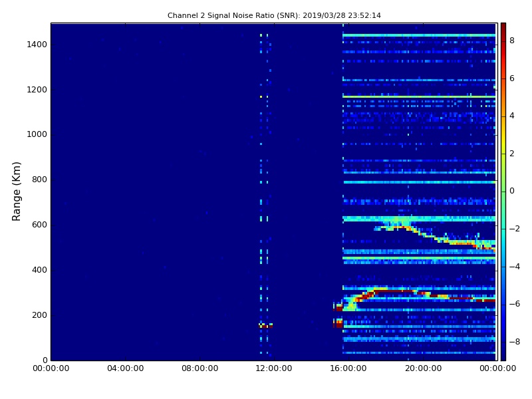Click the colorbar value −6 label
Screen dimensions: 532x399
point(515,304)
